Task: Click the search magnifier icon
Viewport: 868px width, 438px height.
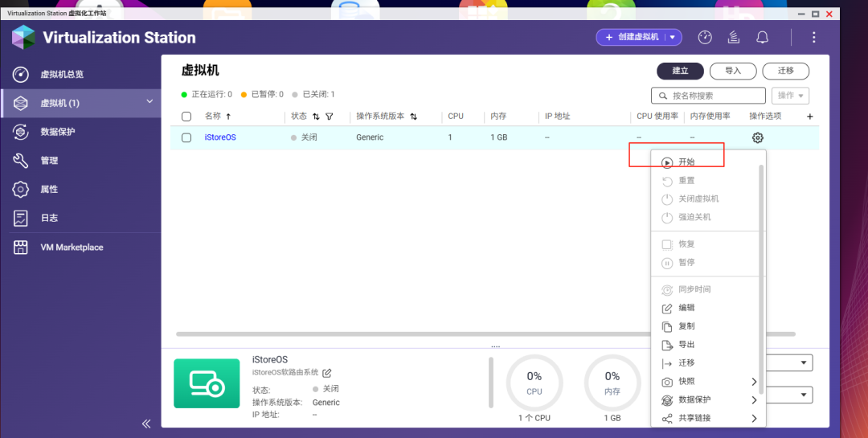Action: [x=662, y=96]
